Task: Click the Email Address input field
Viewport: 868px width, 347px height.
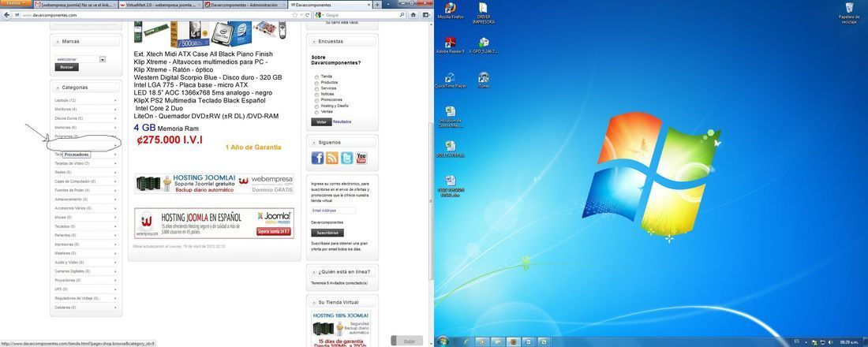Action: click(x=333, y=211)
